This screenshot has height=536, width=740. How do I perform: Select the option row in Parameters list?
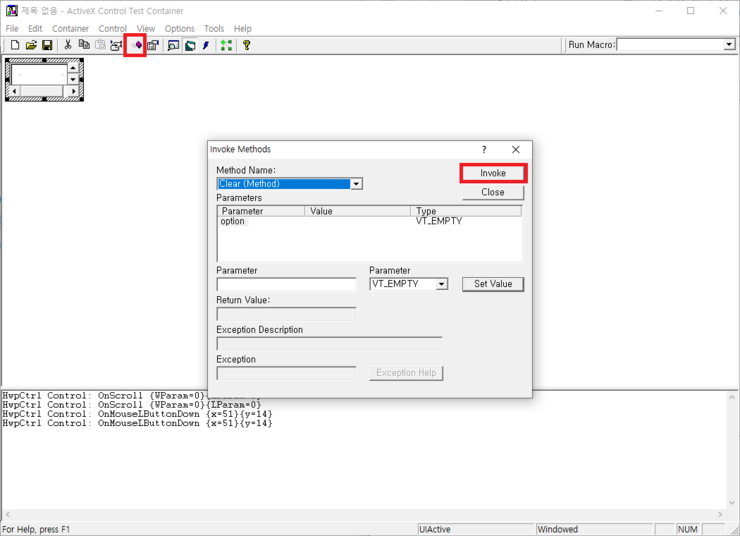233,221
